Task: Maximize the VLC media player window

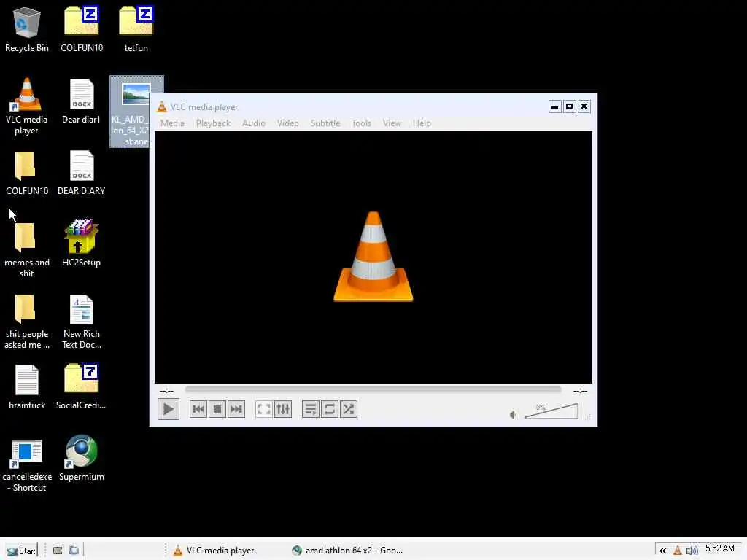Action: [569, 106]
